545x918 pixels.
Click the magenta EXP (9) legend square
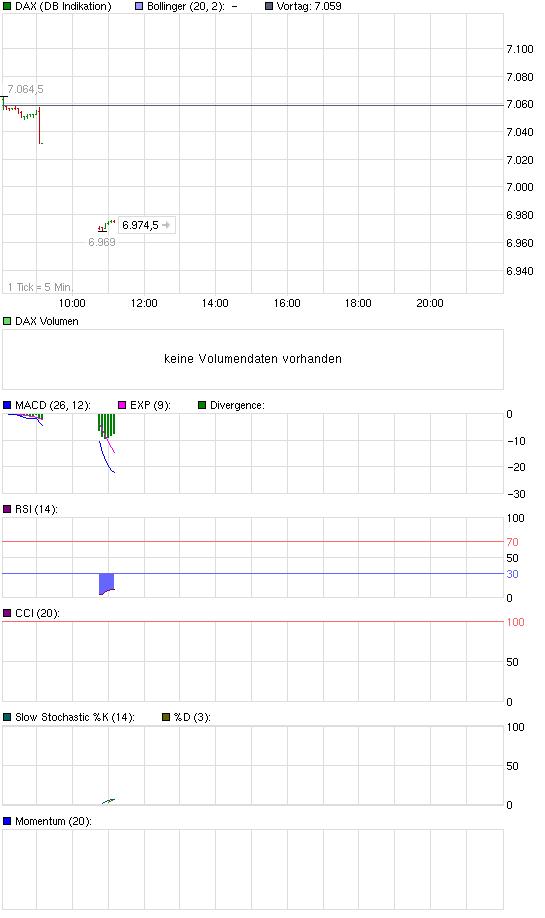[122, 405]
